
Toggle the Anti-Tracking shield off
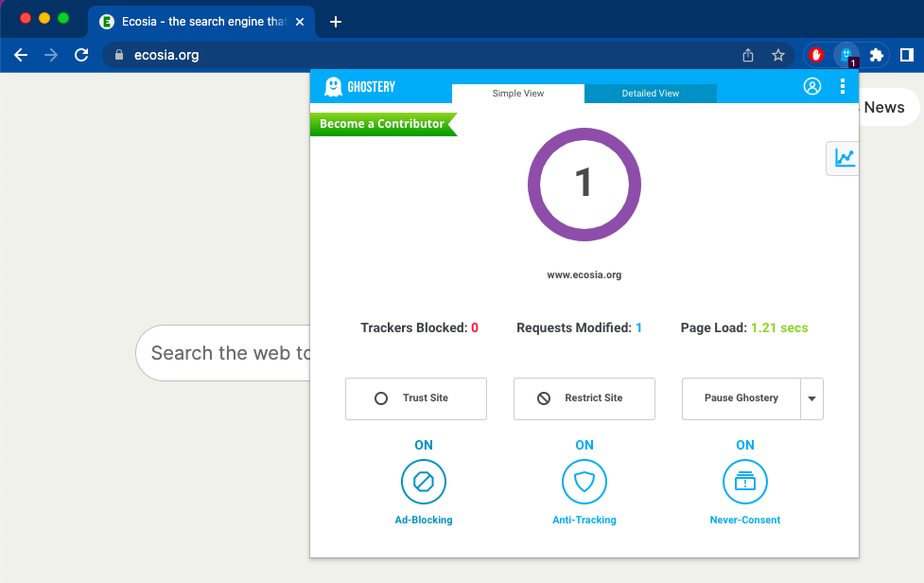click(584, 482)
